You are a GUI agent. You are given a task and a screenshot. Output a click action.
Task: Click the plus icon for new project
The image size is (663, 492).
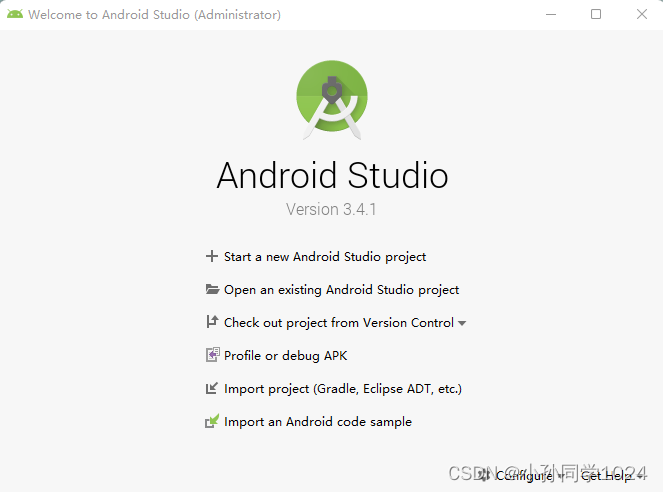[x=211, y=256]
